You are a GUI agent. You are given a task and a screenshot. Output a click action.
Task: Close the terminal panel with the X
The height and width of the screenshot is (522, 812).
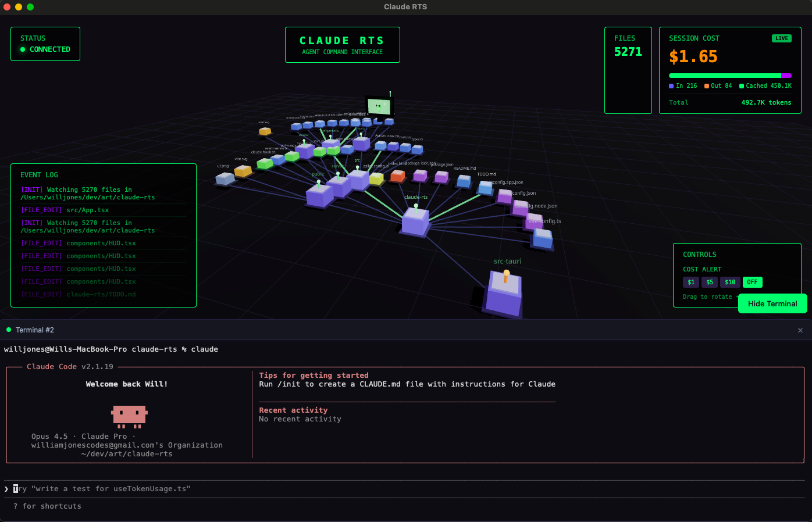coord(800,330)
